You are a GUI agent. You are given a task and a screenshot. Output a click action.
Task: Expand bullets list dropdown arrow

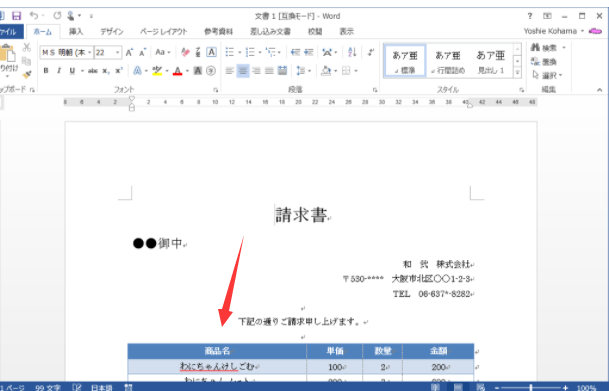click(x=240, y=52)
